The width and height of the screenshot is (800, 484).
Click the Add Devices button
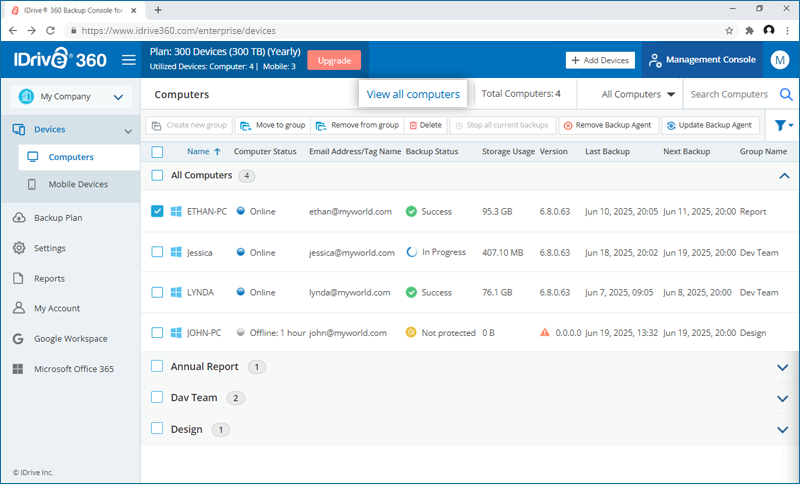[x=600, y=60]
